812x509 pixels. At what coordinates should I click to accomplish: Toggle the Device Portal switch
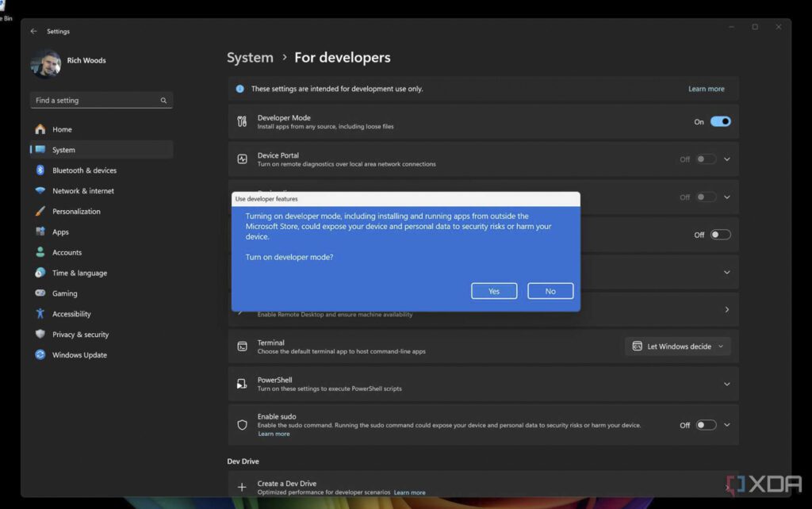(706, 159)
